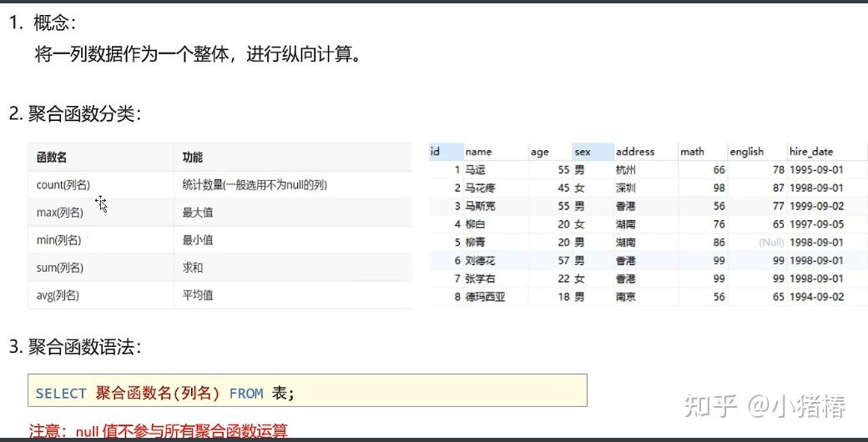Select the name cell '马运'

click(475, 170)
